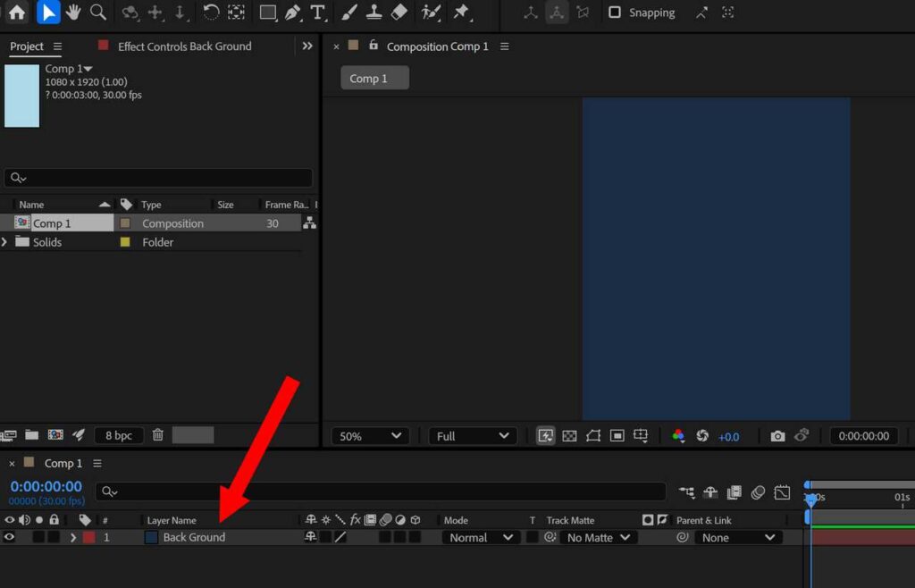The height and width of the screenshot is (588, 915).
Task: Click the parent pick whip for Back Ground
Action: tap(682, 537)
